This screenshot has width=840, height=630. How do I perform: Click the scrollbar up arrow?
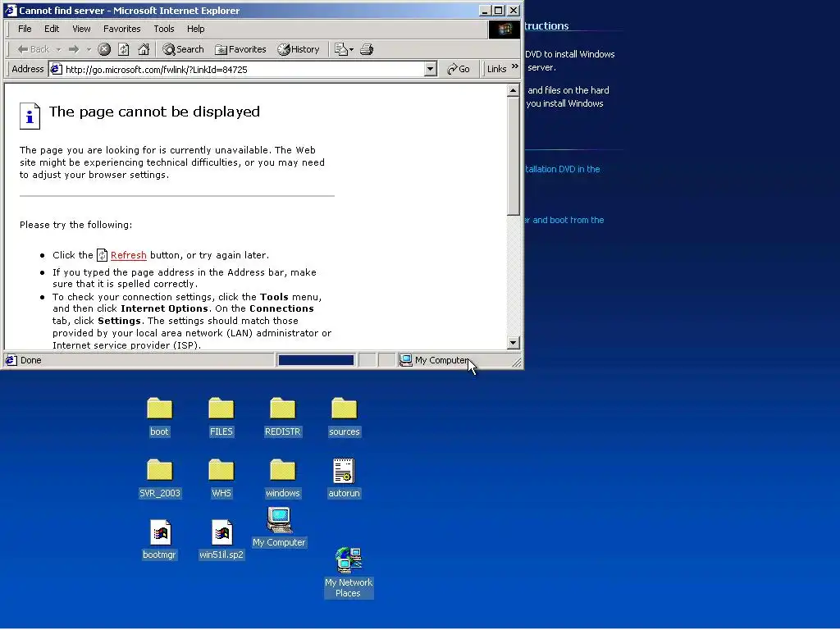click(x=514, y=90)
